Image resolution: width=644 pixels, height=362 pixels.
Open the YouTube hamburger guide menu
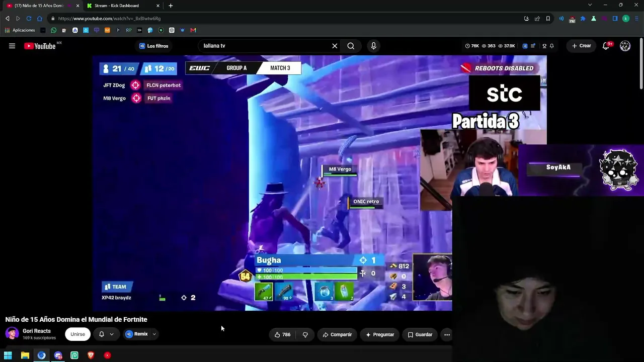coord(12,46)
